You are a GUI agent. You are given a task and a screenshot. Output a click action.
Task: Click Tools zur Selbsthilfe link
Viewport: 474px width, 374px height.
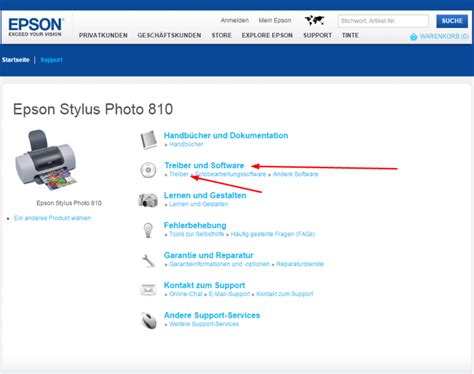197,234
